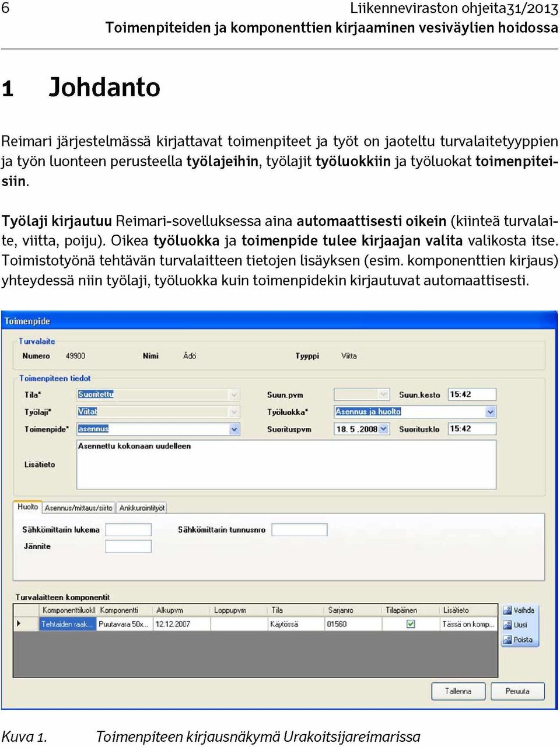Expand the Toimenpide dropdown showing asennus

[x=235, y=430]
